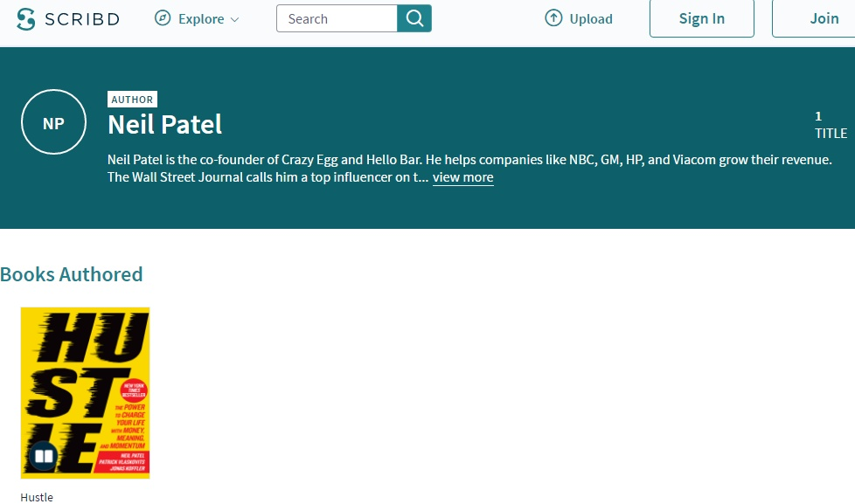Click the Scribd logo icon
Image resolution: width=855 pixels, height=504 pixels.
click(x=25, y=19)
